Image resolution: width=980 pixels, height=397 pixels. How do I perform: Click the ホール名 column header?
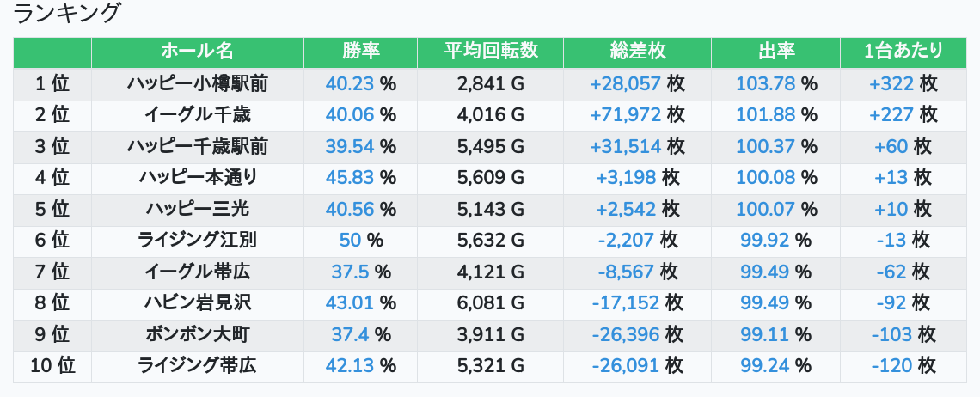click(x=197, y=52)
